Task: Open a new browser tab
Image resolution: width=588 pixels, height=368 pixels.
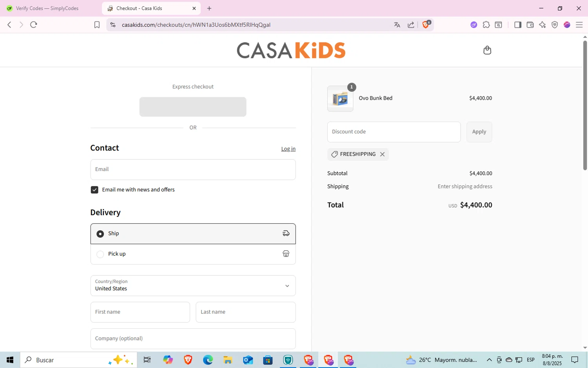Action: tap(209, 8)
